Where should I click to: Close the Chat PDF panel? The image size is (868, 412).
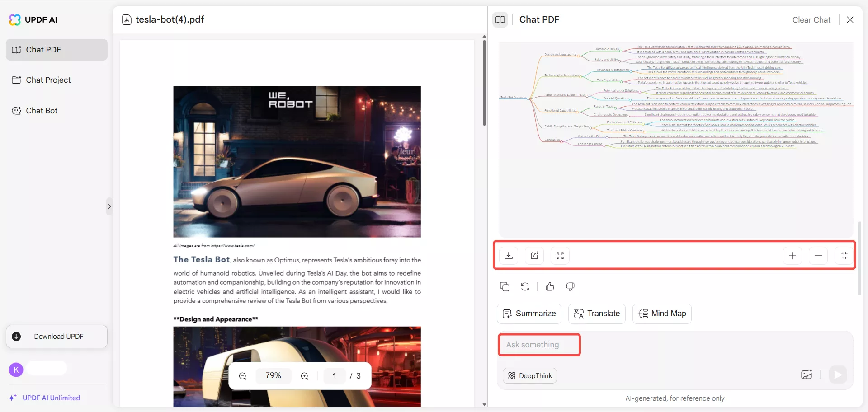[850, 20]
